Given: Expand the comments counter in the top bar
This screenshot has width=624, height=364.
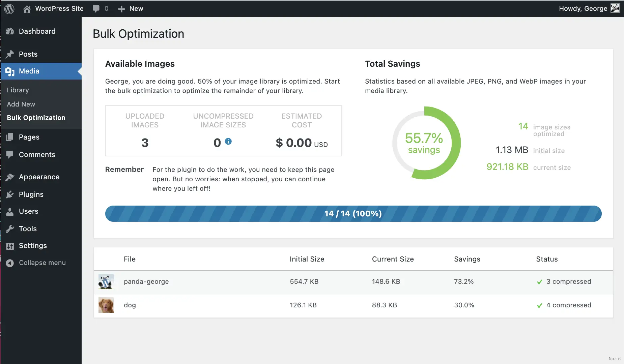Looking at the screenshot, I should pyautogui.click(x=100, y=8).
